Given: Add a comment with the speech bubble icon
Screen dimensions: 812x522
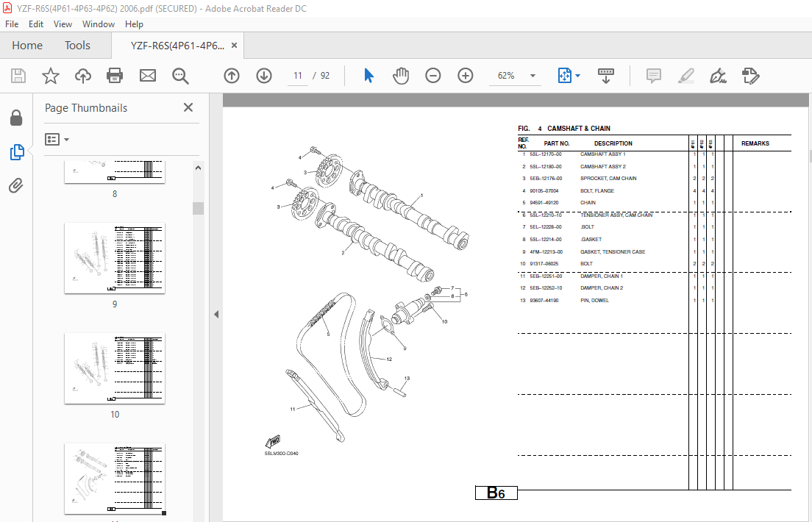Looking at the screenshot, I should [x=654, y=76].
